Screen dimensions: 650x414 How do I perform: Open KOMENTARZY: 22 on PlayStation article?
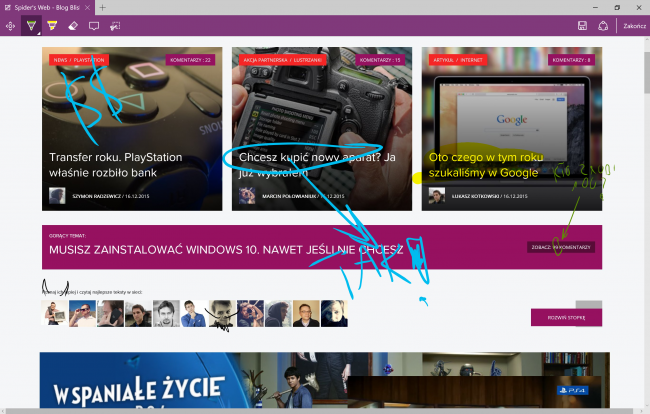[x=190, y=60]
